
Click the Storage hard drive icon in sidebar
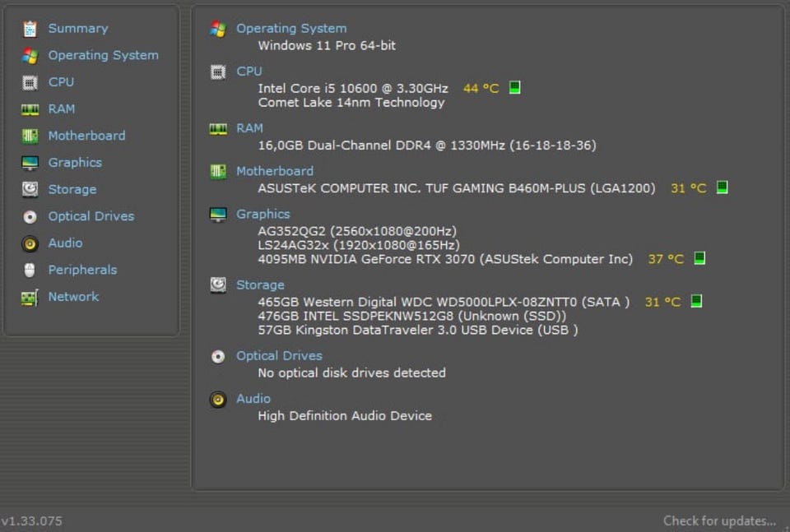point(30,189)
